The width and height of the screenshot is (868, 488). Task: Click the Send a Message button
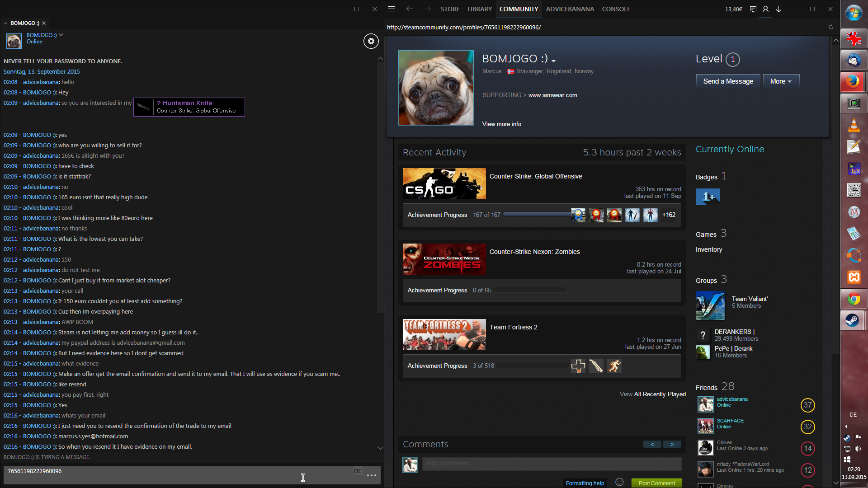coord(728,81)
